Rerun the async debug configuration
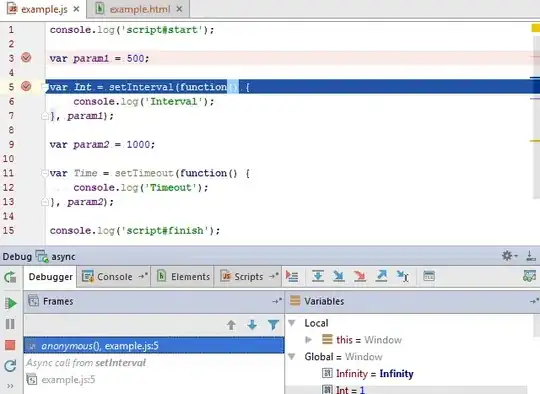 click(x=10, y=277)
